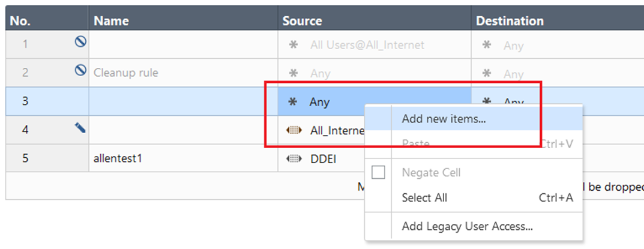Click the Name column header

coord(112,21)
